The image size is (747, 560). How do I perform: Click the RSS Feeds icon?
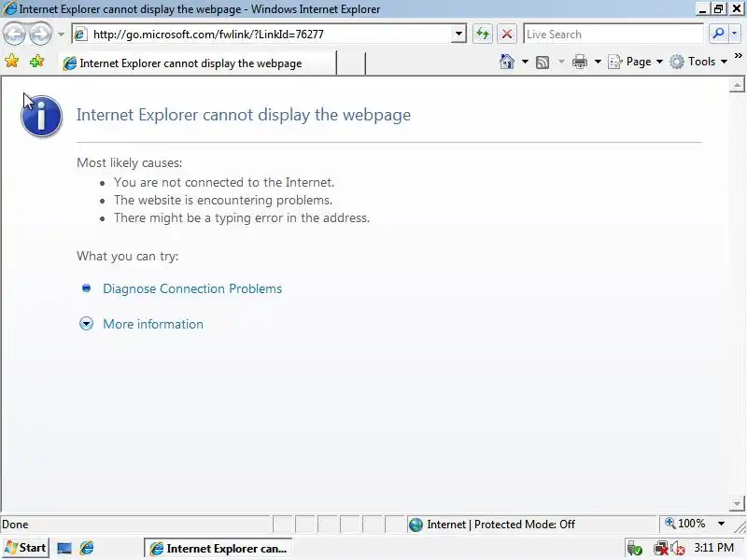tap(543, 62)
